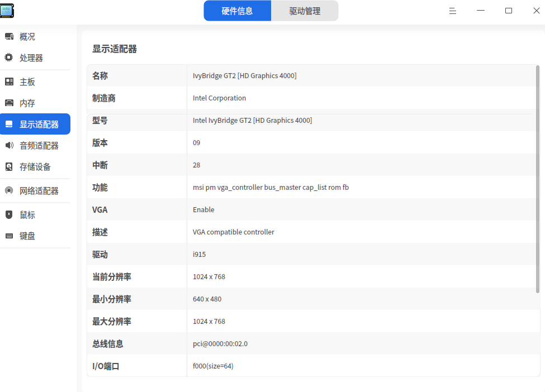Screen dimensions: 545x392
Task: Click the 名称 row label
Action: point(99,76)
